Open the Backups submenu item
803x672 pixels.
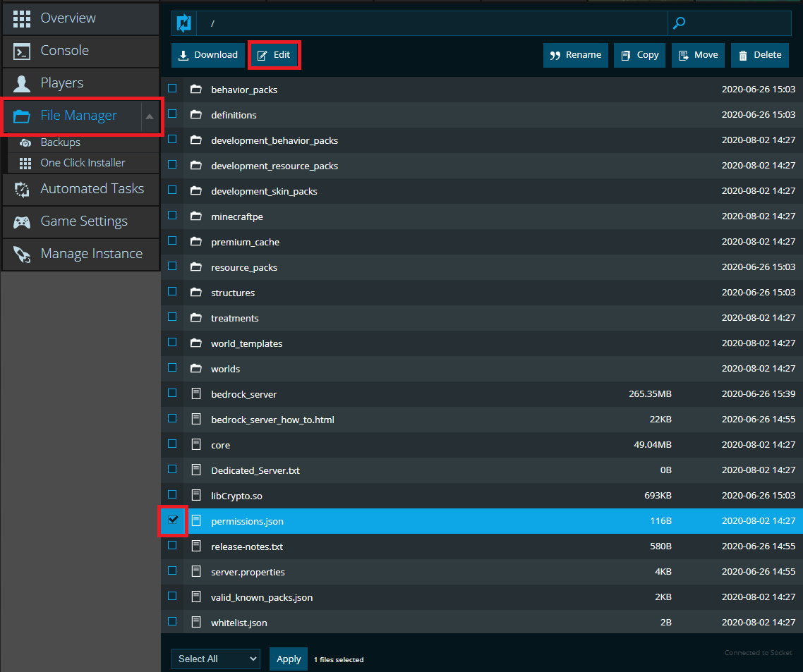(60, 142)
